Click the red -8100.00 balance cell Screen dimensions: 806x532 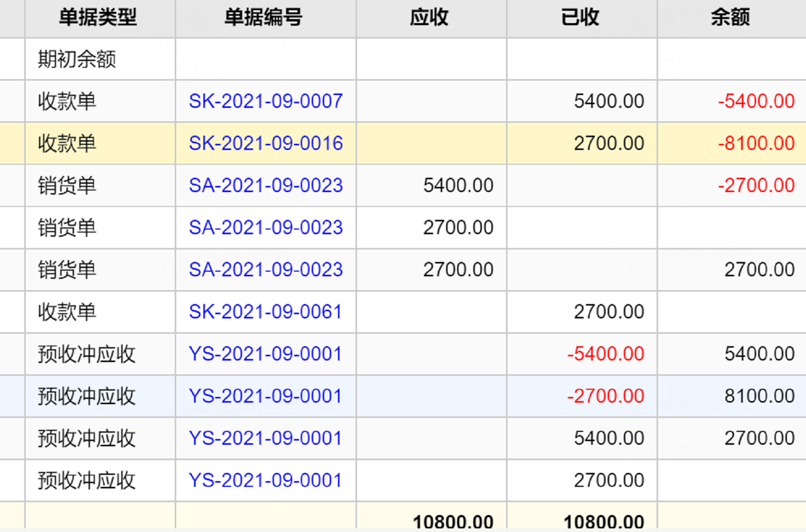click(x=756, y=143)
